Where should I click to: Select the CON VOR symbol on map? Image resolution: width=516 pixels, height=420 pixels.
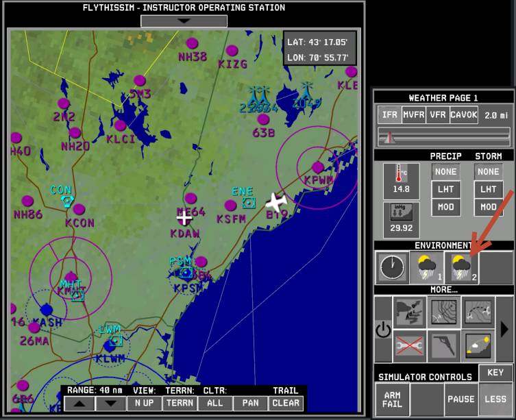coord(67,201)
